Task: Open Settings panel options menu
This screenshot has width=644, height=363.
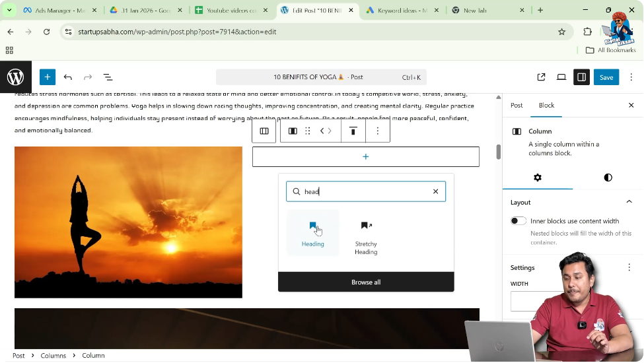Action: point(629,267)
